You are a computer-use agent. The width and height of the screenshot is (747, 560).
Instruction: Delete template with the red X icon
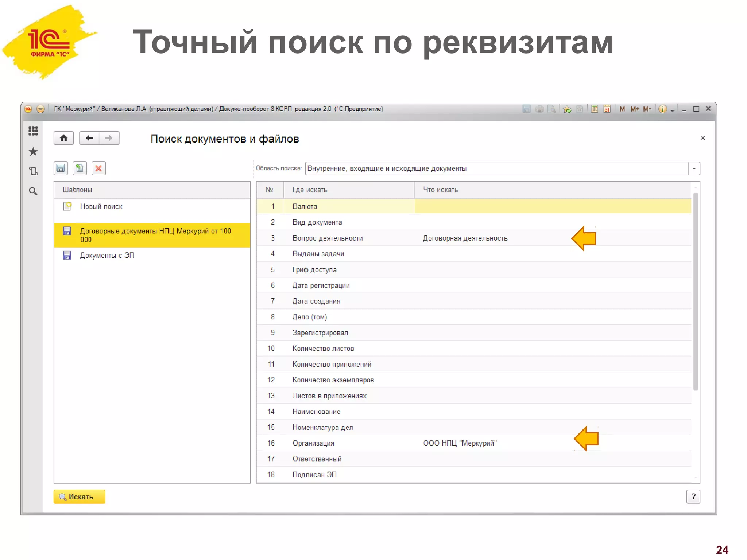coord(98,168)
